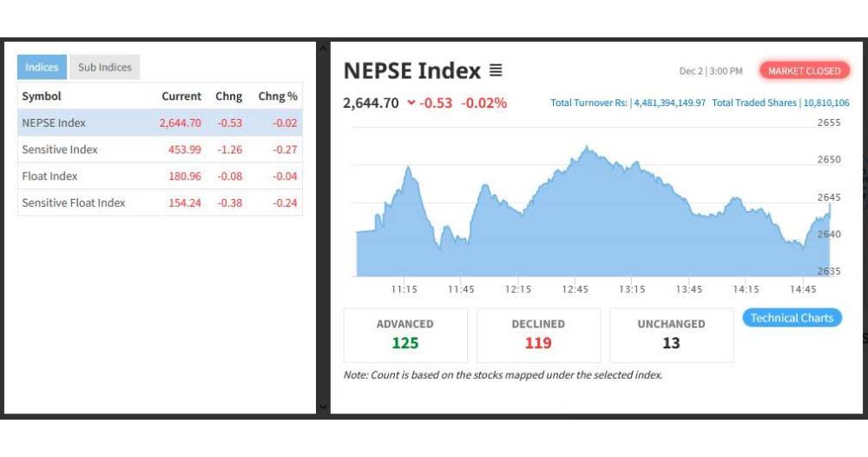Open Technical Charts
Screen dimensions: 868x457
pos(792,318)
